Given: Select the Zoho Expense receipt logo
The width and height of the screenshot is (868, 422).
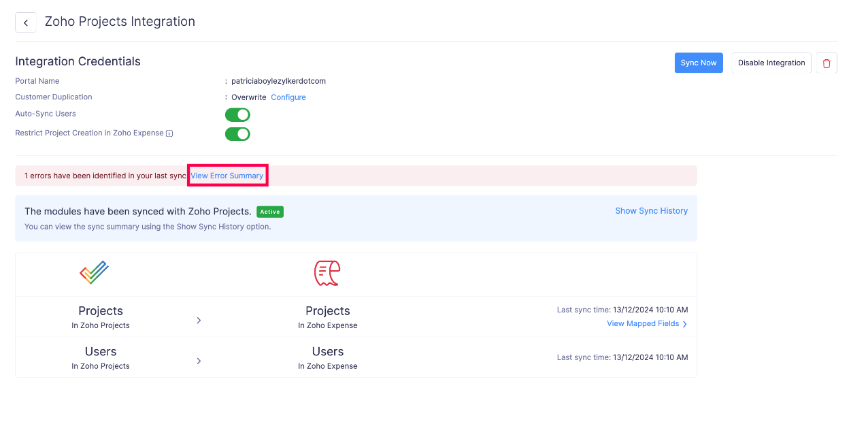Looking at the screenshot, I should tap(327, 272).
